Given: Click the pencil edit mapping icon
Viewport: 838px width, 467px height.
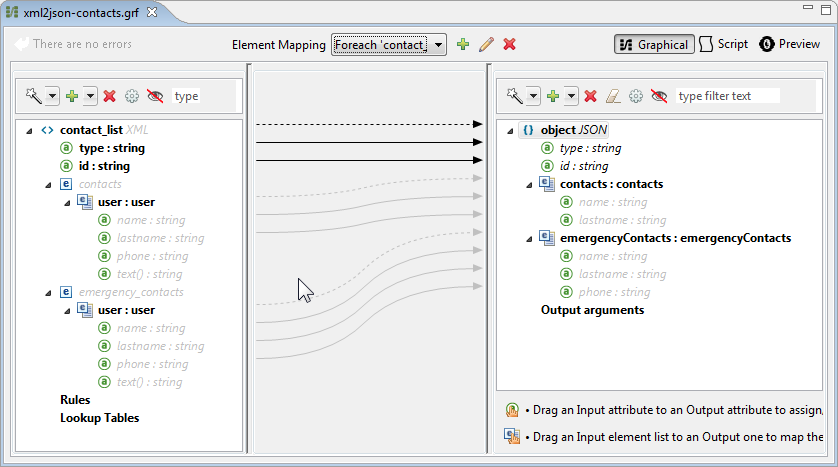Looking at the screenshot, I should click(486, 44).
